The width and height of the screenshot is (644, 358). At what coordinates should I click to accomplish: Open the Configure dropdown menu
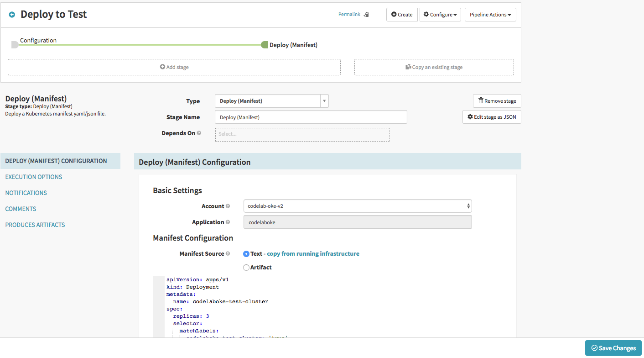440,15
